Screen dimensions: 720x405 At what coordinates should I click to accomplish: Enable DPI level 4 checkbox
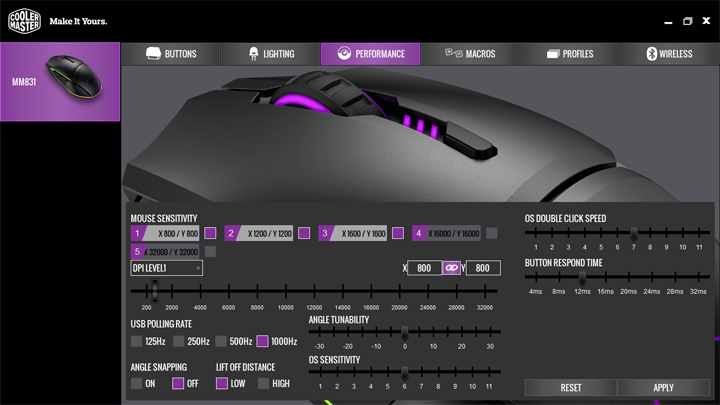click(x=491, y=233)
